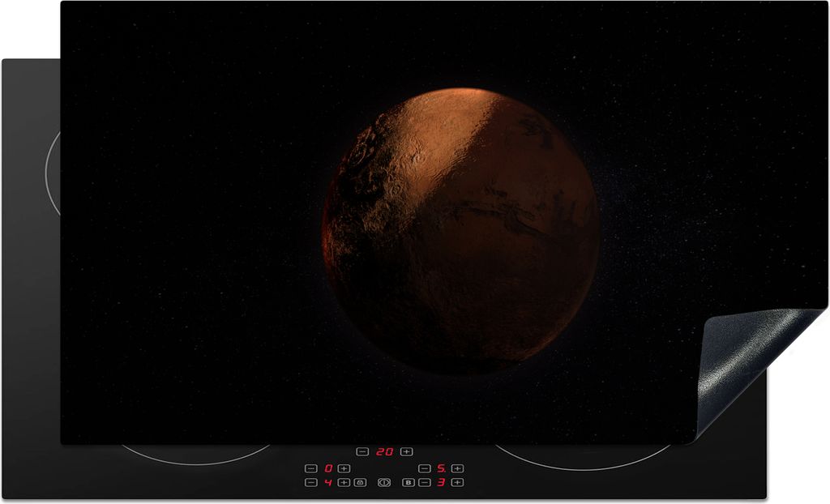The height and width of the screenshot is (504, 830).
Task: Tap the red level 4 display
Action: 327,483
